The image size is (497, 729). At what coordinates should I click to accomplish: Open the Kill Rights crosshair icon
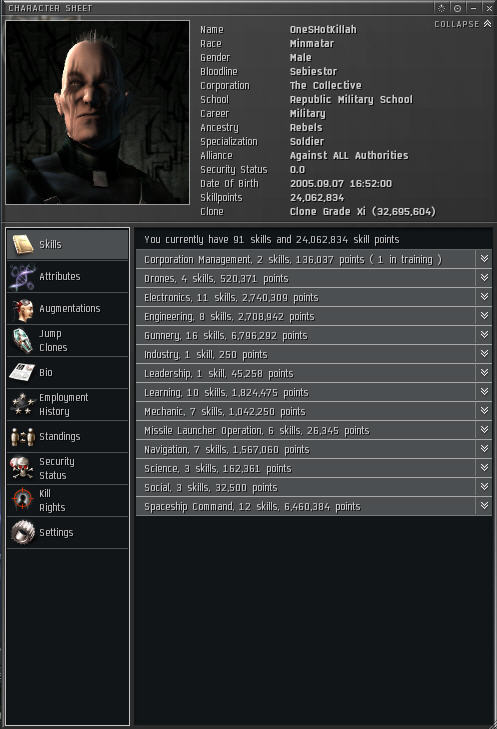(x=23, y=500)
